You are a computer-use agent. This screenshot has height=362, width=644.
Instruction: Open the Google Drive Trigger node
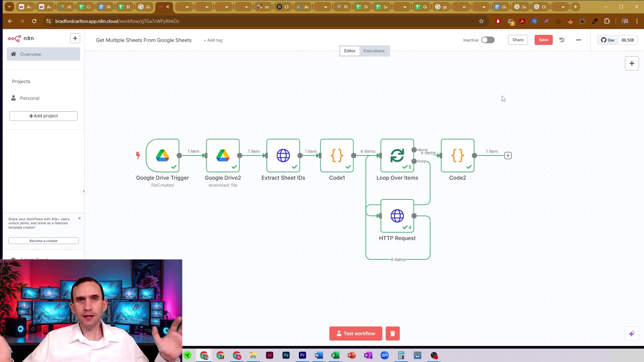point(162,156)
